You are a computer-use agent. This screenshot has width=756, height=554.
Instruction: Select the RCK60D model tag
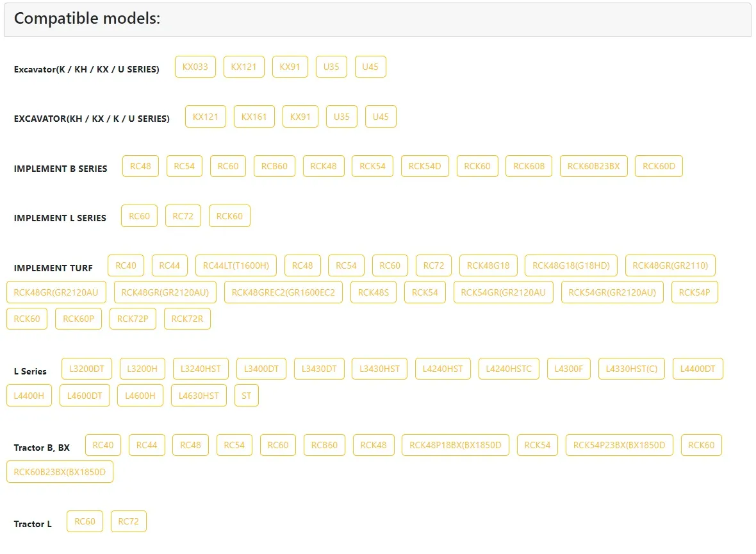pos(659,166)
